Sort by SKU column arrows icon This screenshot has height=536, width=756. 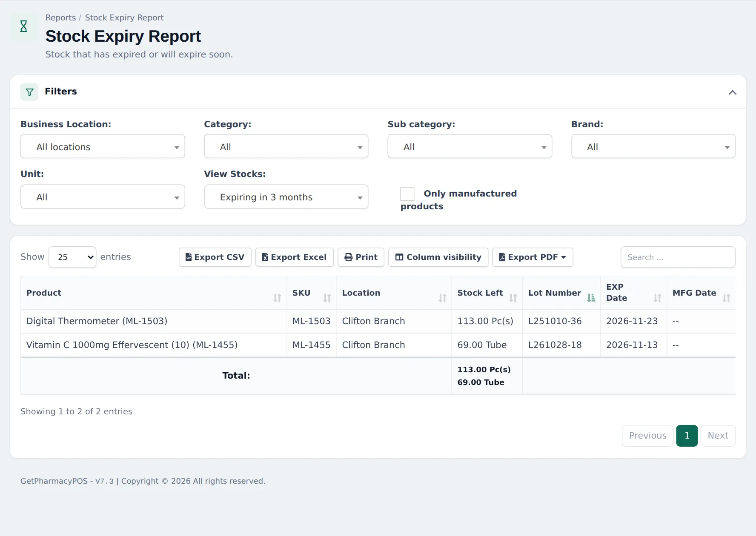(327, 298)
